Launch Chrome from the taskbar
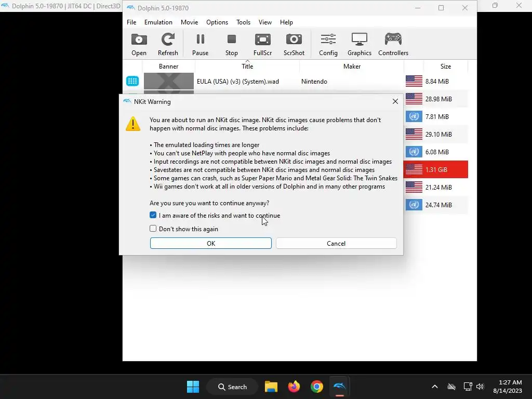The width and height of the screenshot is (532, 399). tap(316, 387)
